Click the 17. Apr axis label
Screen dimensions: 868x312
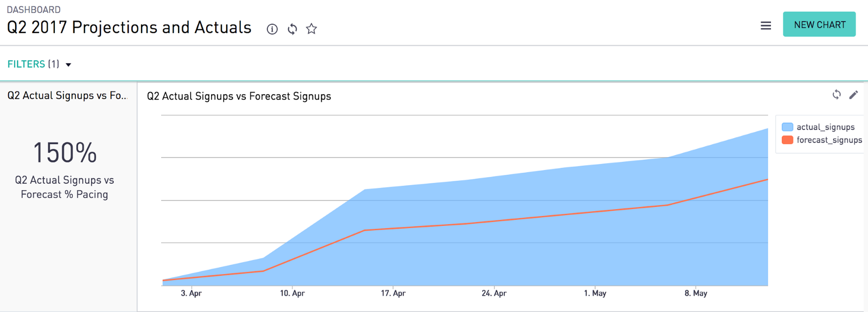393,293
